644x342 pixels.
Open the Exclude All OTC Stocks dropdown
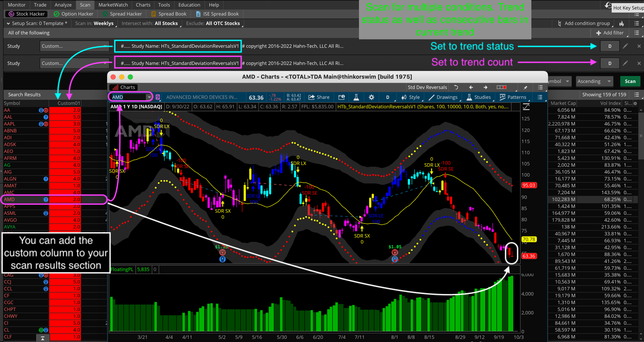(213, 23)
